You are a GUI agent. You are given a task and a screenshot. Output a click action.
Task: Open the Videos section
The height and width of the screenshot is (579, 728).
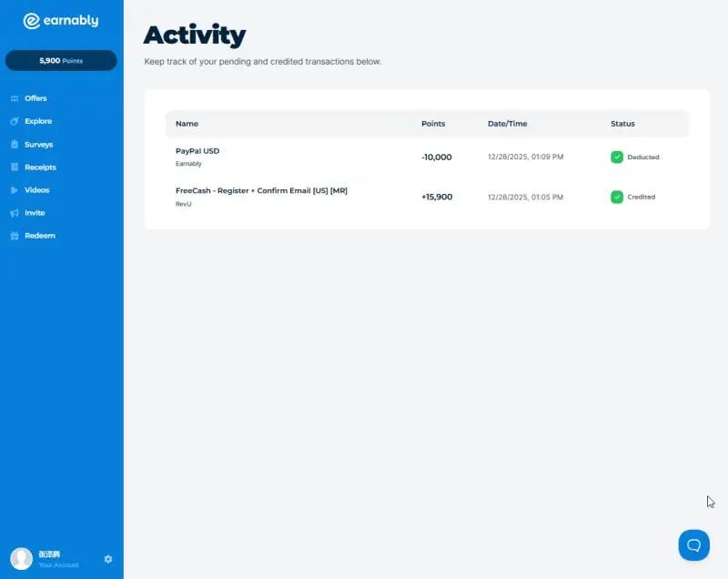click(36, 190)
